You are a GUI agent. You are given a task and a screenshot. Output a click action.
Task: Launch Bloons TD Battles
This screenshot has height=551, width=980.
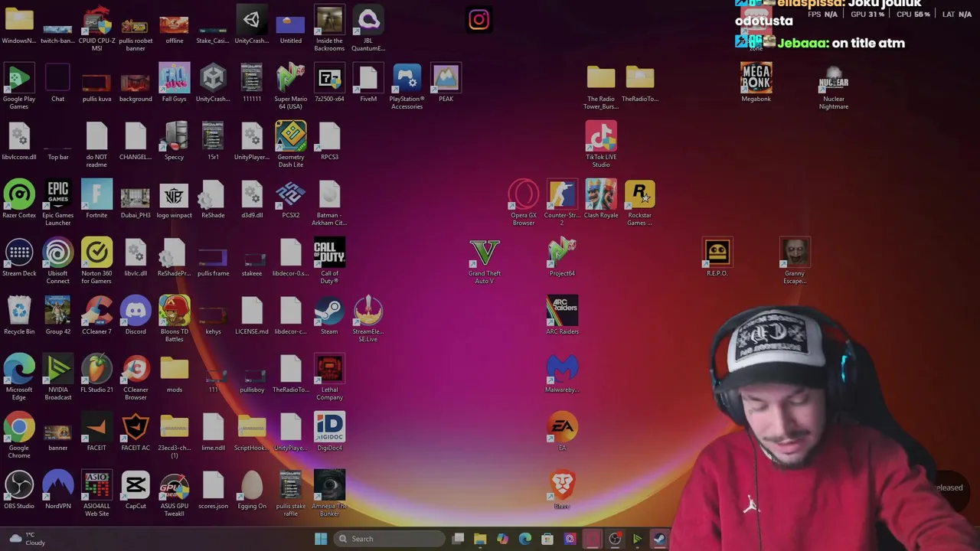click(174, 319)
